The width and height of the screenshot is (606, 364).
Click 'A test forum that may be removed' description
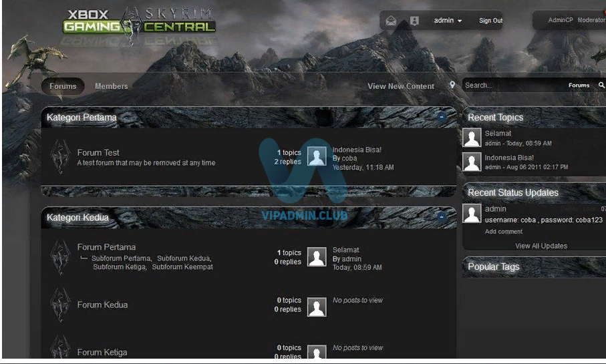(x=146, y=163)
